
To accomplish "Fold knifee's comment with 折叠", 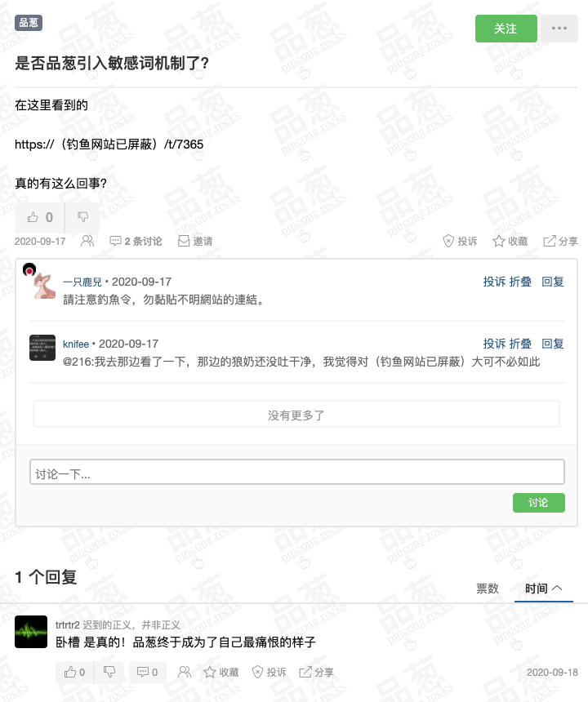I will coord(520,344).
